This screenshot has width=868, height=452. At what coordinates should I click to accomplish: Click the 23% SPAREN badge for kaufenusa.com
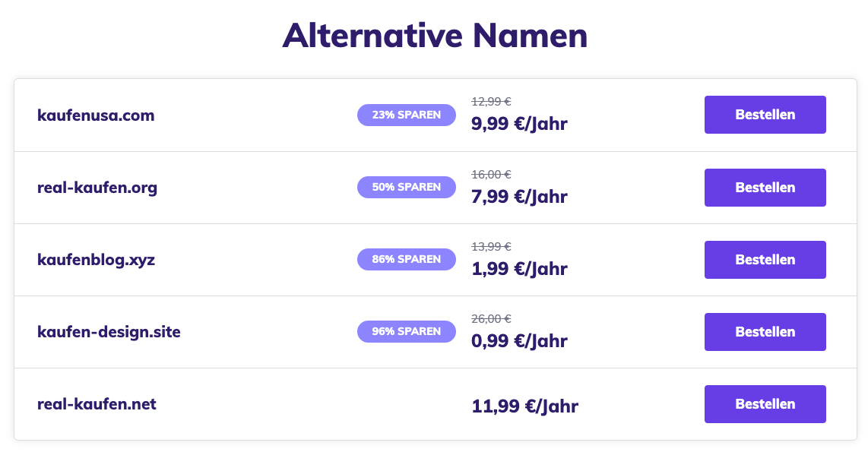coord(406,115)
